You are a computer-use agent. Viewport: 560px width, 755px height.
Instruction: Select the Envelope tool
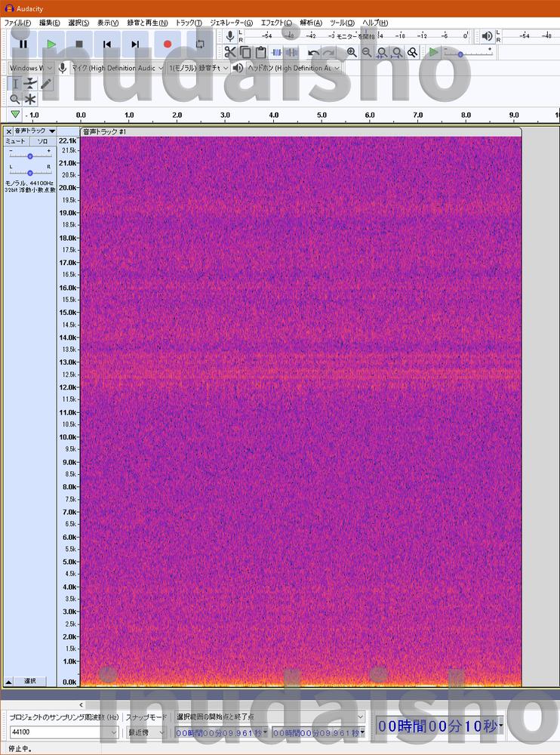point(30,84)
